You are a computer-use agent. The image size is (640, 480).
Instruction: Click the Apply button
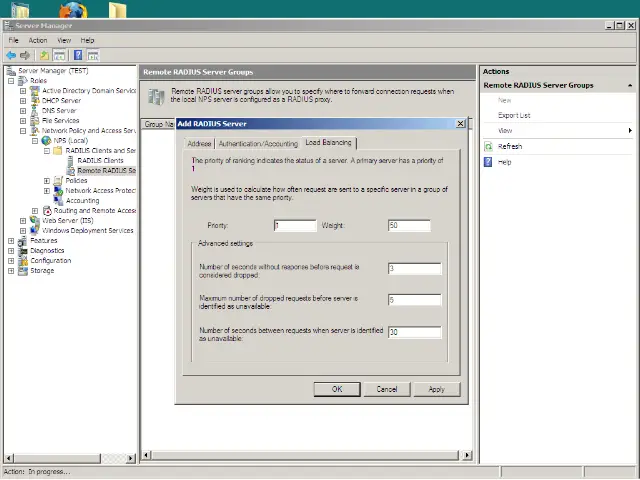point(437,389)
